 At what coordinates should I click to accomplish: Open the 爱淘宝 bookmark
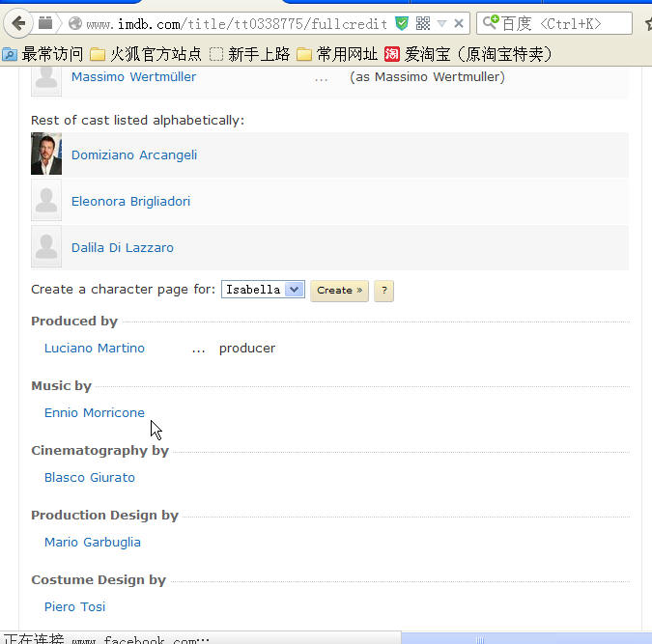click(x=468, y=54)
